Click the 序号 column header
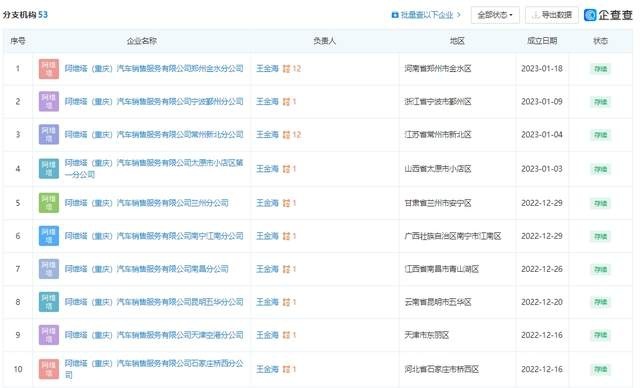640x388 pixels. [18, 41]
